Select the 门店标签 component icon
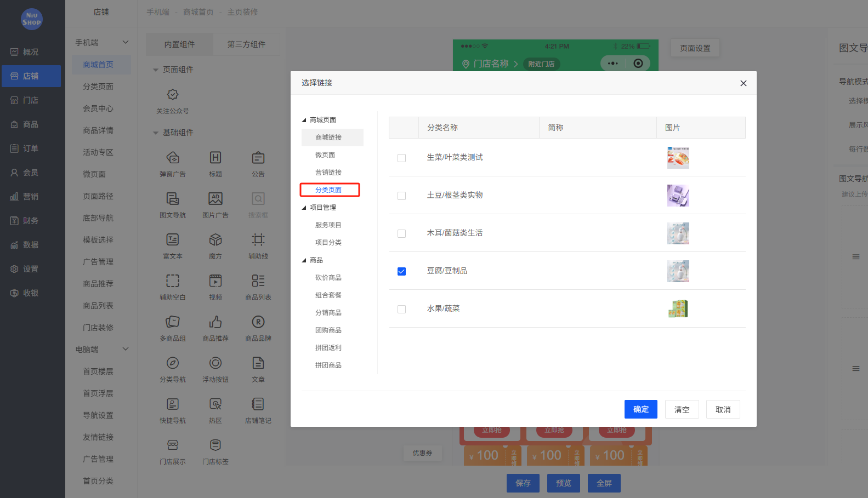This screenshot has width=868, height=498. point(215,445)
